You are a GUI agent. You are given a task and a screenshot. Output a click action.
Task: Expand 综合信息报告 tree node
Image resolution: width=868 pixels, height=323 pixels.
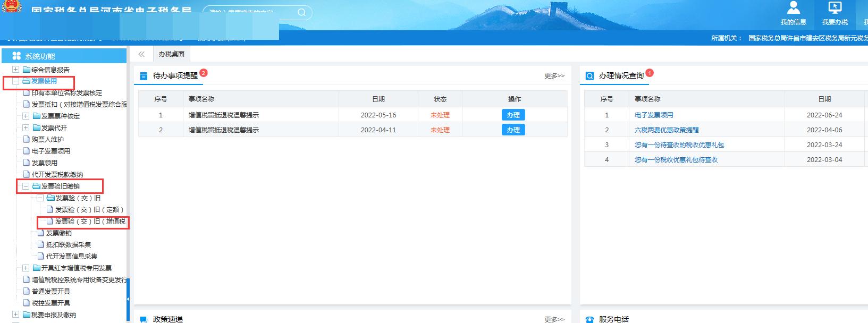[15, 70]
